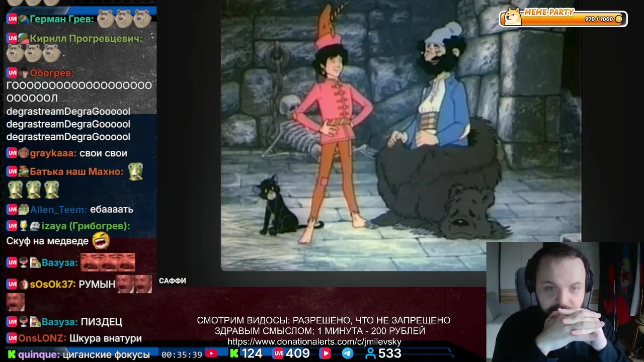Image resolution: width=644 pixels, height=362 pixels.
Task: Click sOsOk37's avatar icon
Action: click(x=24, y=285)
